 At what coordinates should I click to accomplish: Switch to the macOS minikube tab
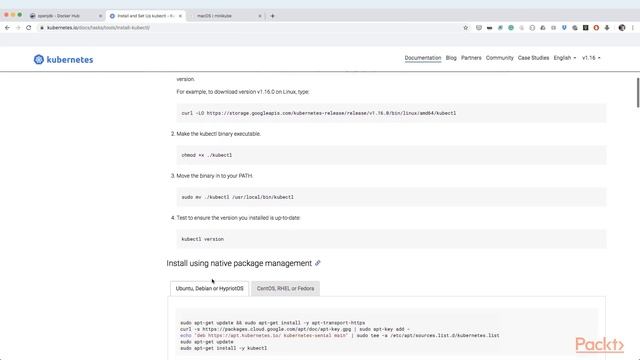pos(225,16)
